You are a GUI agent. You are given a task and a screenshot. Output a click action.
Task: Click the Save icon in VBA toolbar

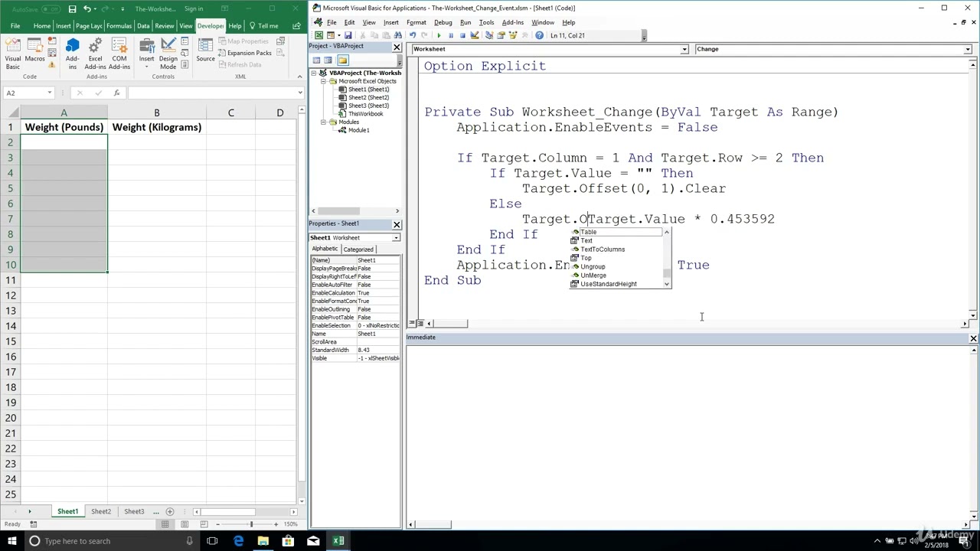pyautogui.click(x=348, y=35)
